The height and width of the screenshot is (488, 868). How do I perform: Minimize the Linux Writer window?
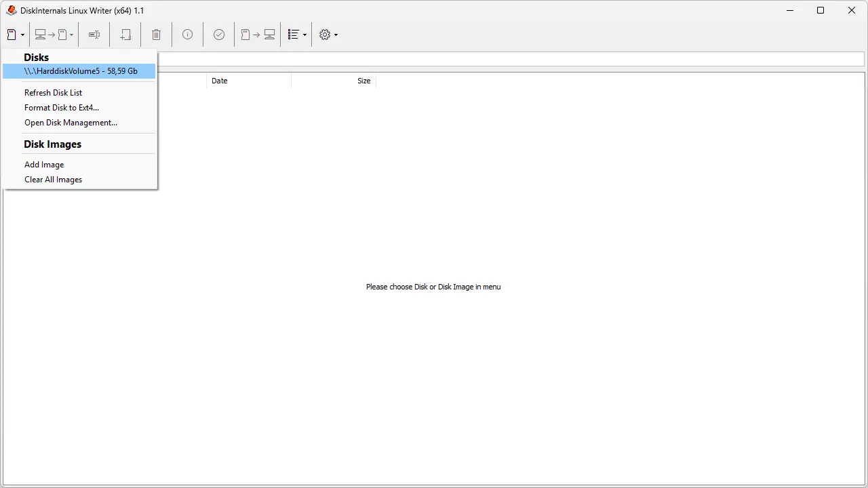(x=790, y=10)
